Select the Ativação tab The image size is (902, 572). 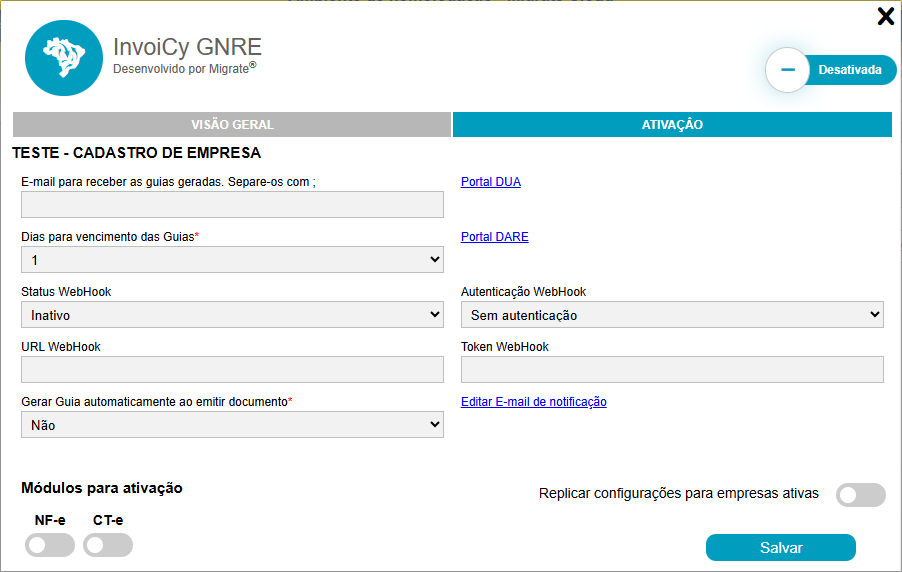[x=672, y=124]
